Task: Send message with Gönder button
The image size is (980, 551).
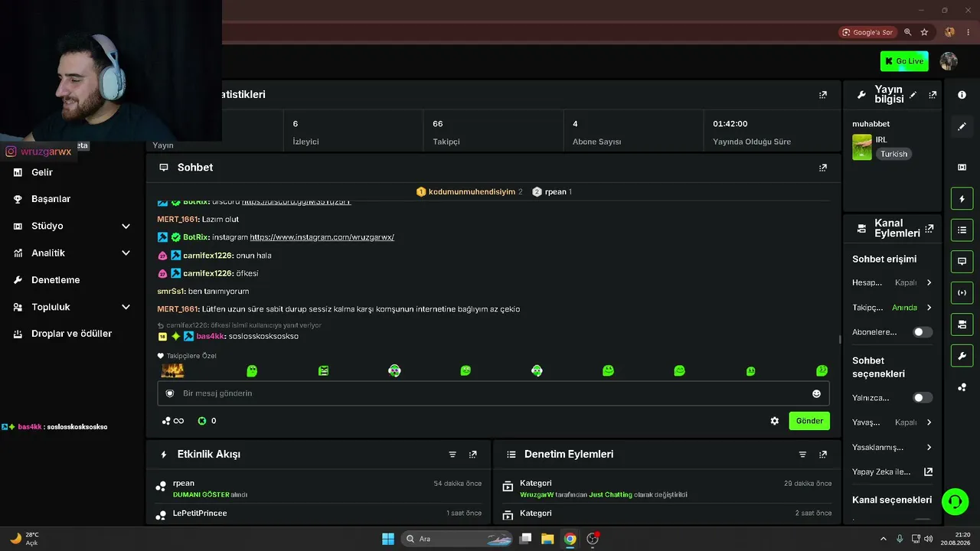Action: pyautogui.click(x=809, y=421)
